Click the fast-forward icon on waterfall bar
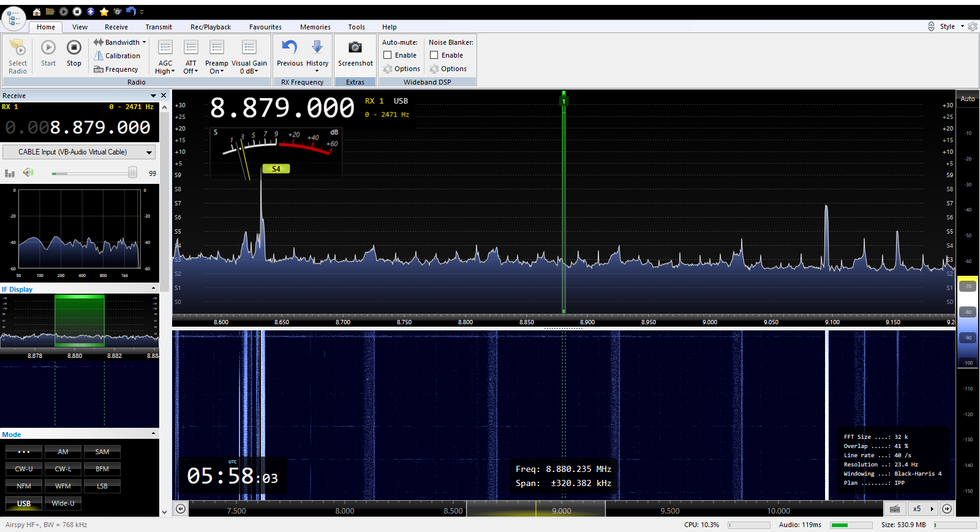This screenshot has width=980, height=532. click(x=947, y=509)
